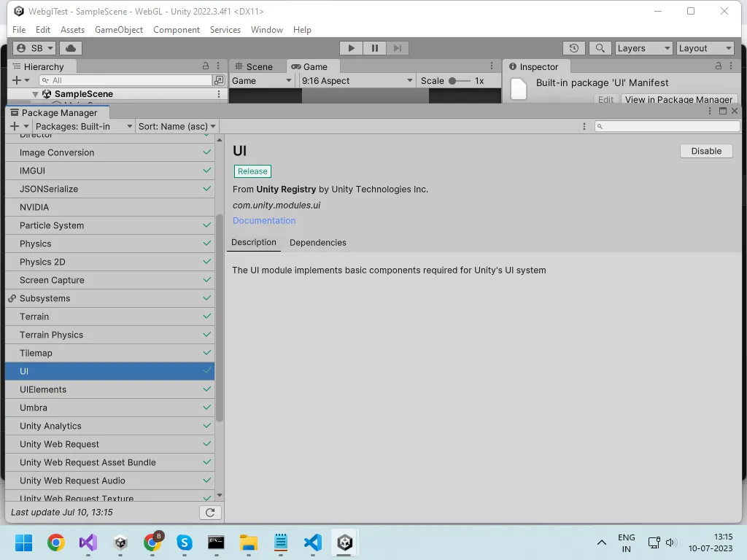Switch to the Dependencies tab

tap(318, 242)
